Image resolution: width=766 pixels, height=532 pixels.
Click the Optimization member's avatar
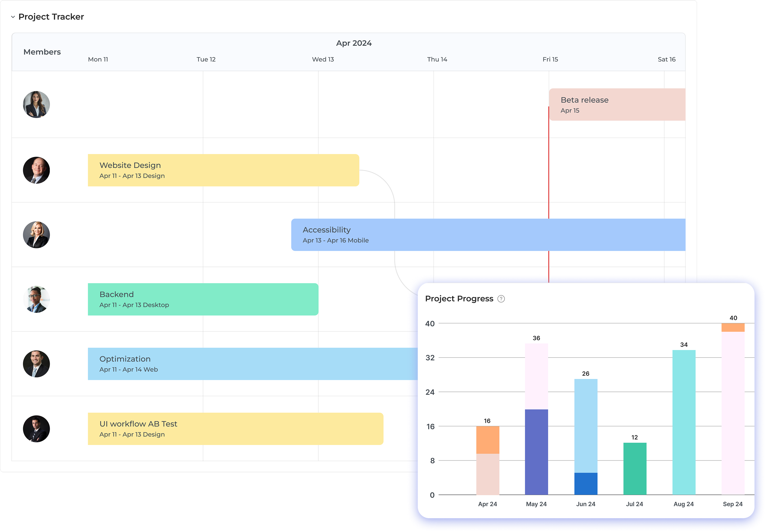(36, 364)
